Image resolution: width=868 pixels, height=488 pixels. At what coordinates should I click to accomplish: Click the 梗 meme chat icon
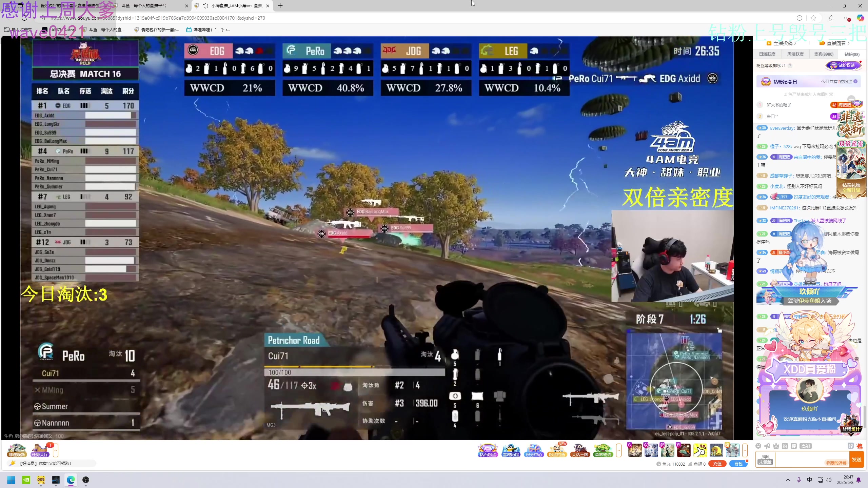794,446
